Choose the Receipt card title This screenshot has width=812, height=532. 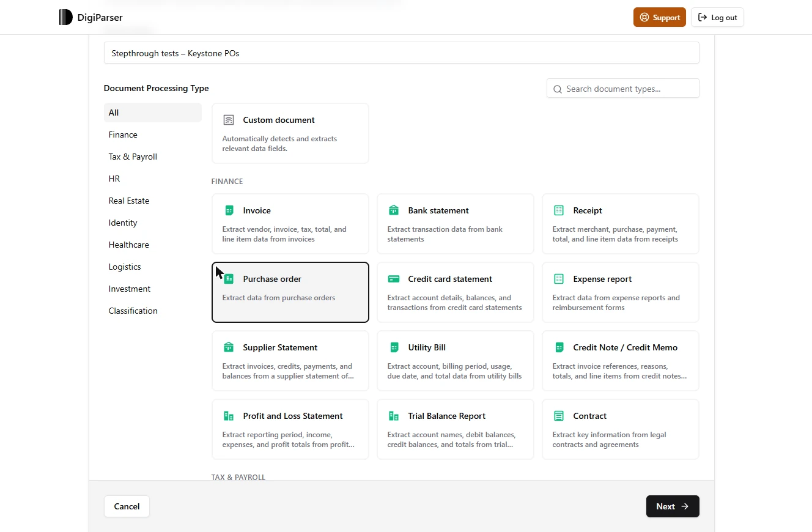[588, 210]
